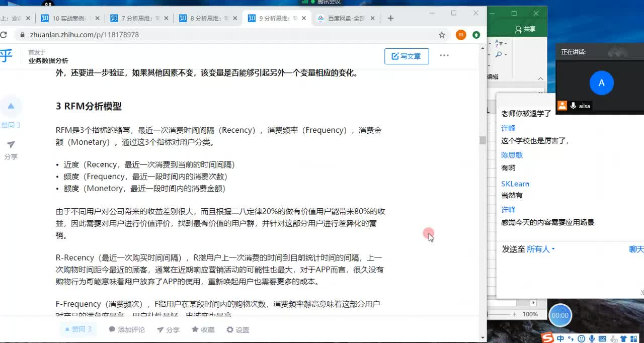Open the orange Chrome profile avatar
644x343 pixels.
[461, 35]
